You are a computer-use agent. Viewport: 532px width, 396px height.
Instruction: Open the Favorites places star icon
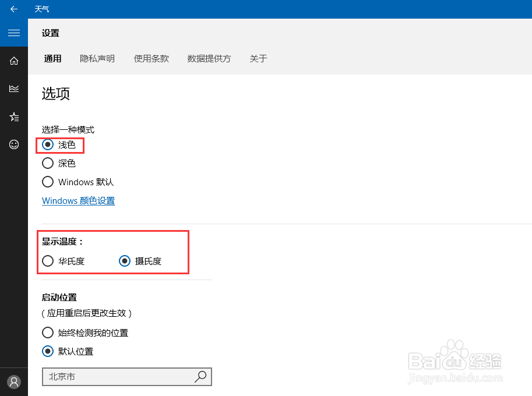click(14, 116)
